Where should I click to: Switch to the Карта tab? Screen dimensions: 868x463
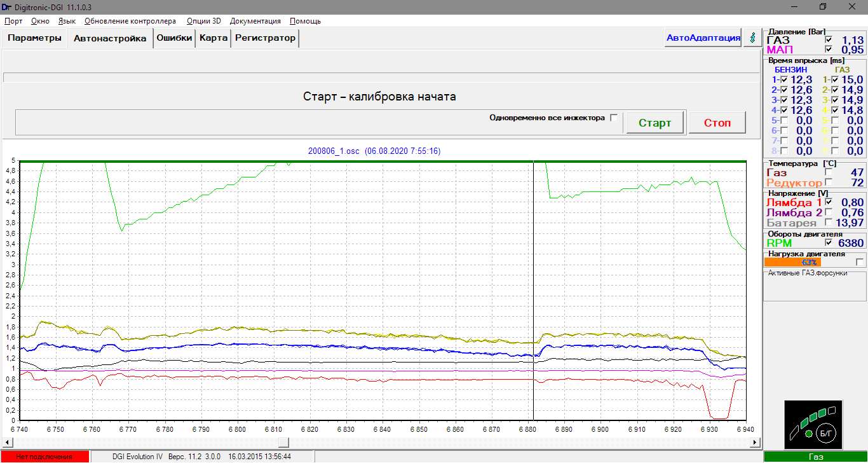pyautogui.click(x=214, y=38)
